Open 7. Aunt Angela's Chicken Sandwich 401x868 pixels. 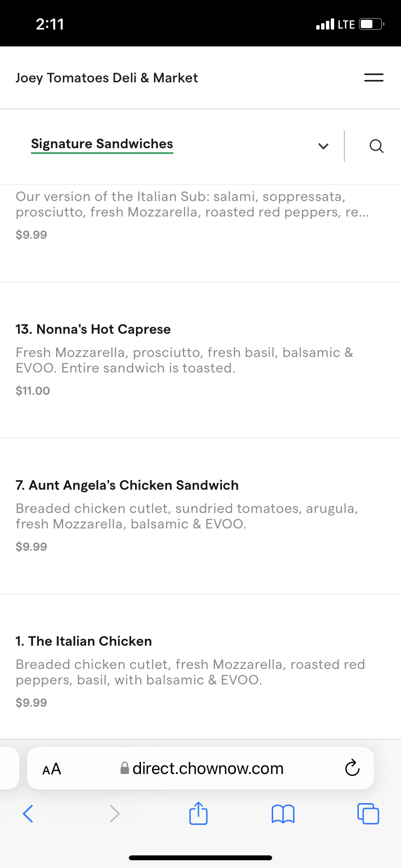tap(127, 485)
